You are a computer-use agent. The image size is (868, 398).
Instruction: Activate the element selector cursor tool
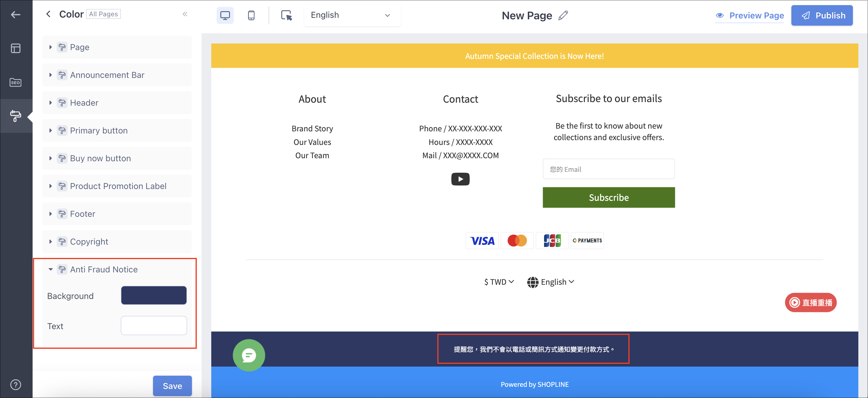click(x=286, y=15)
